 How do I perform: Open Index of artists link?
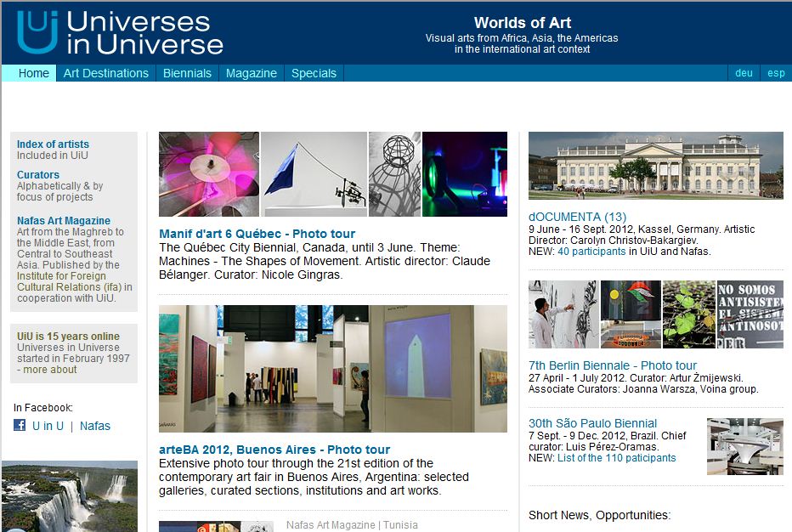pyautogui.click(x=53, y=144)
